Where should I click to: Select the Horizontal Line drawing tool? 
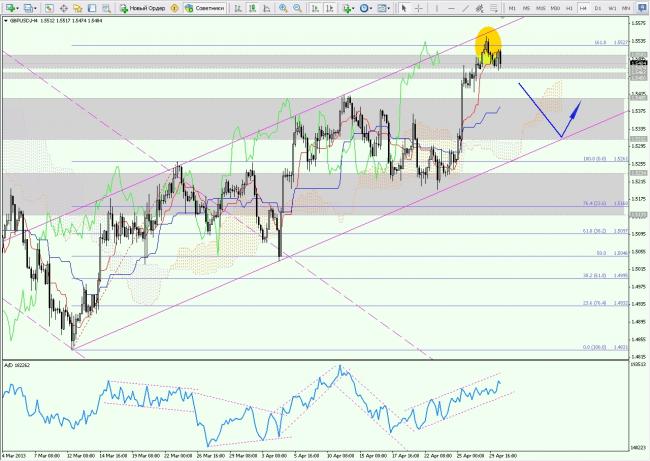[x=451, y=8]
